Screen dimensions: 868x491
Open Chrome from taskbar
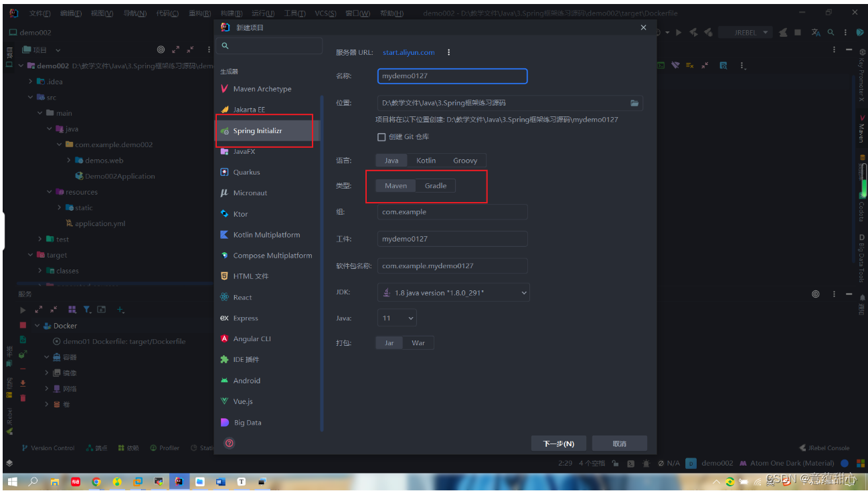click(96, 482)
